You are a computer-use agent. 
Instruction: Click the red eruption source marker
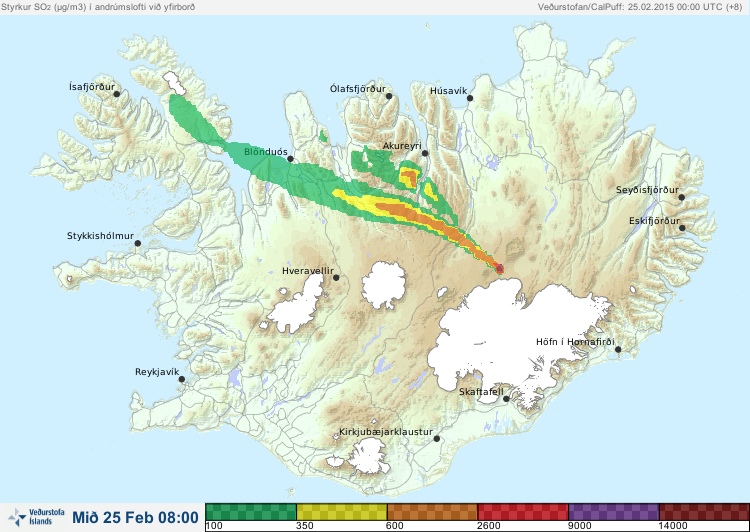click(x=500, y=269)
